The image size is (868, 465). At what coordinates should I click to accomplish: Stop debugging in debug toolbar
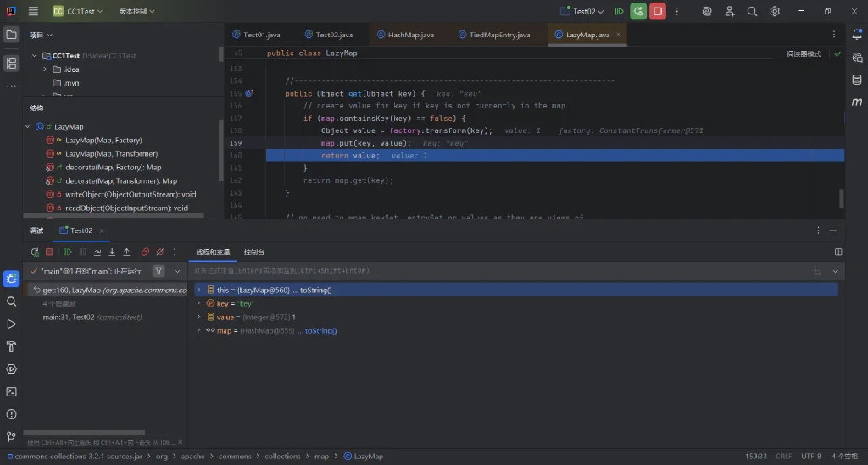49,252
